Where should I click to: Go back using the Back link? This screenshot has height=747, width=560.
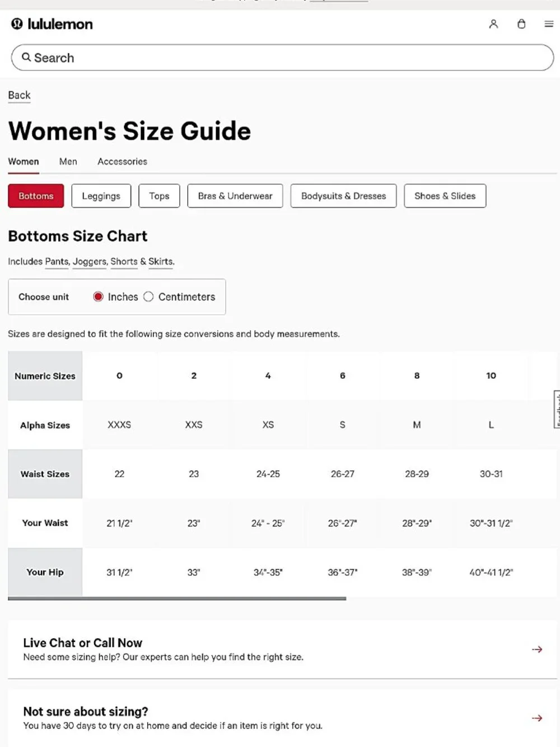click(x=19, y=95)
